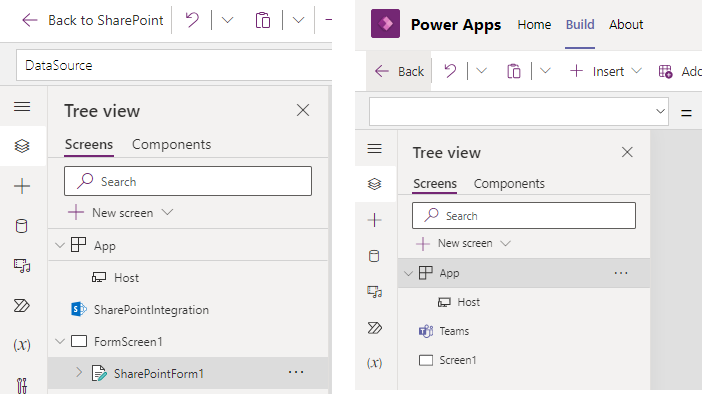Open Variables (x) icon in right sidebar
The height and width of the screenshot is (394, 705).
(375, 363)
